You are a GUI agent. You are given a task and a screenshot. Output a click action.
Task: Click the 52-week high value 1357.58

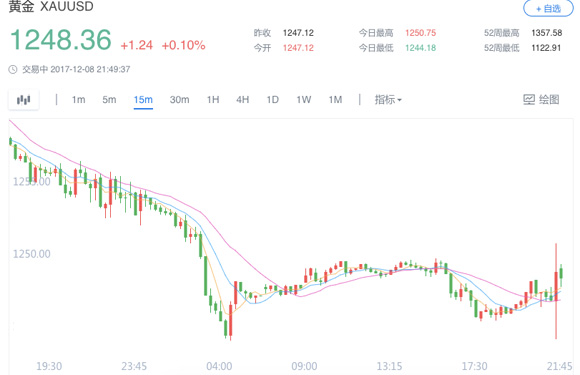tap(547, 33)
